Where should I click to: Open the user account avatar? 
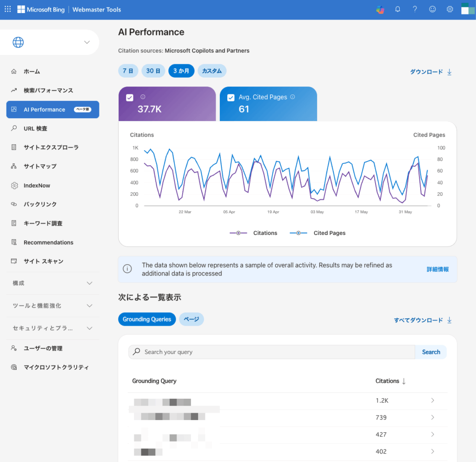(x=468, y=9)
